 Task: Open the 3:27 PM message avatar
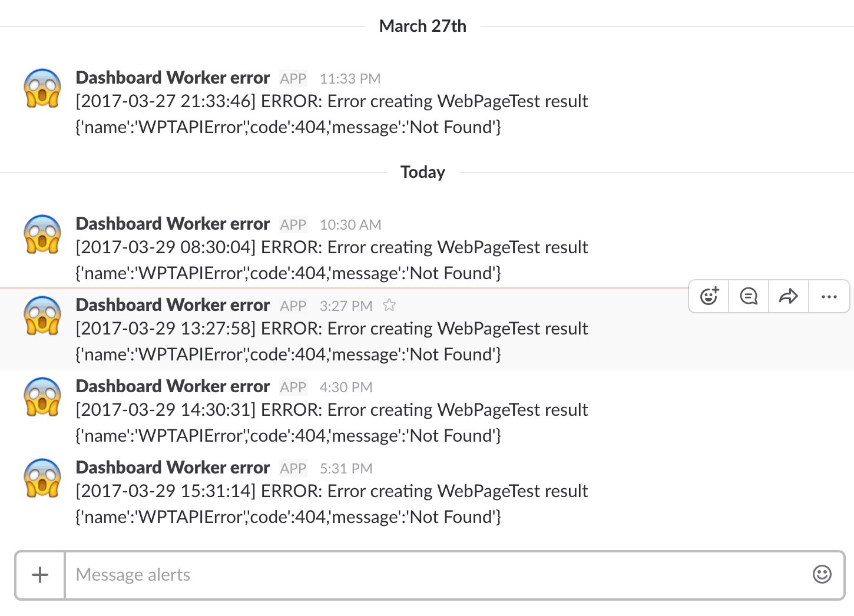point(42,316)
